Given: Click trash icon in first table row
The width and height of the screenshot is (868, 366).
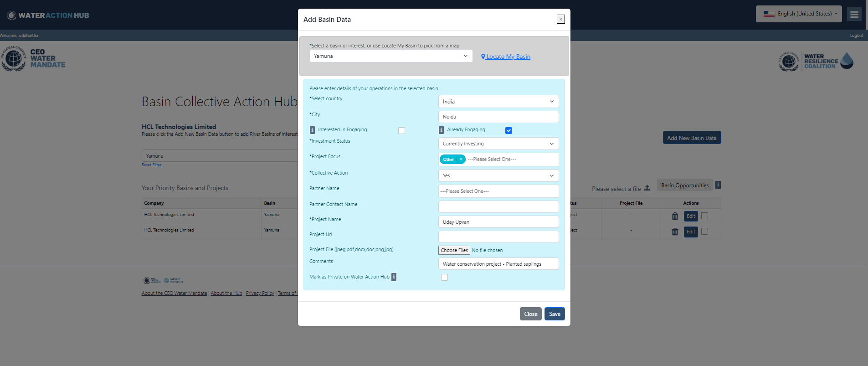Looking at the screenshot, I should click(675, 216).
